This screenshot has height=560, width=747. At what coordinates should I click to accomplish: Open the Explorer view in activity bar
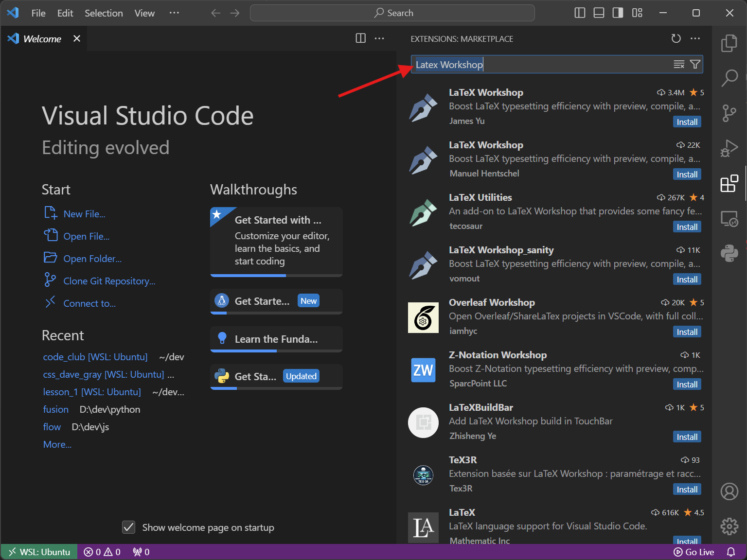click(729, 43)
